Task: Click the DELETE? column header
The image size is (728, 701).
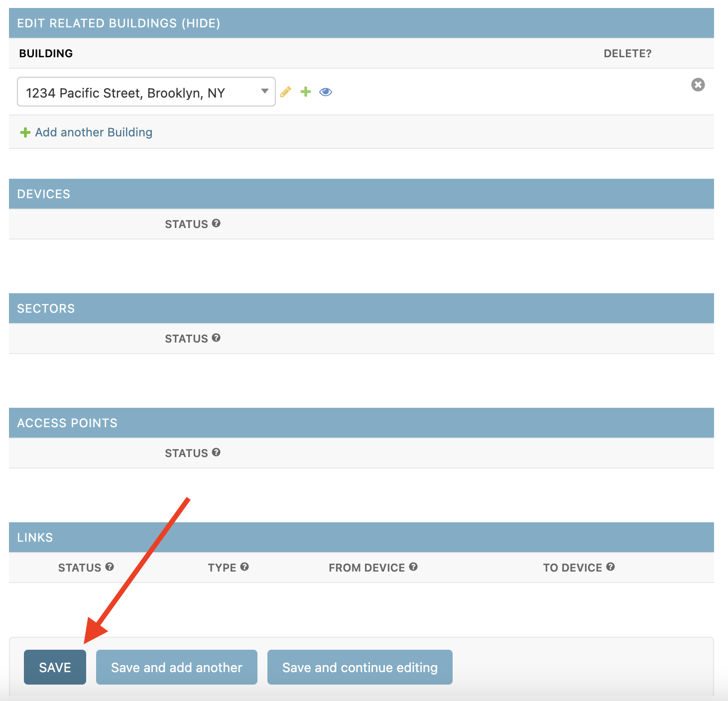Action: point(627,53)
